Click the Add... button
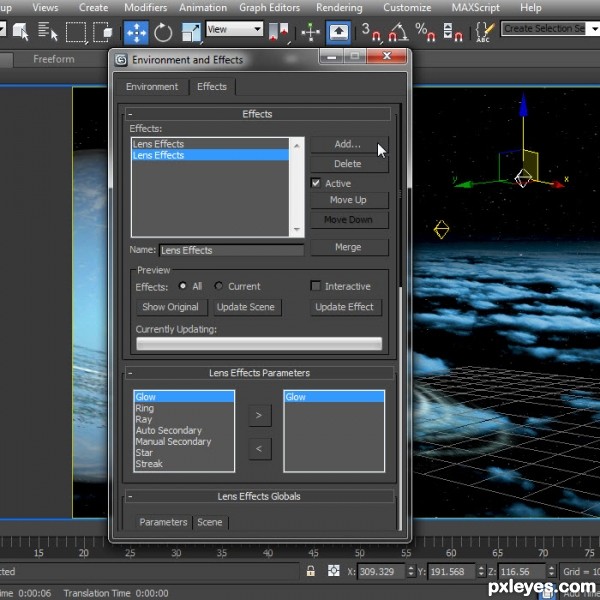 click(x=347, y=144)
